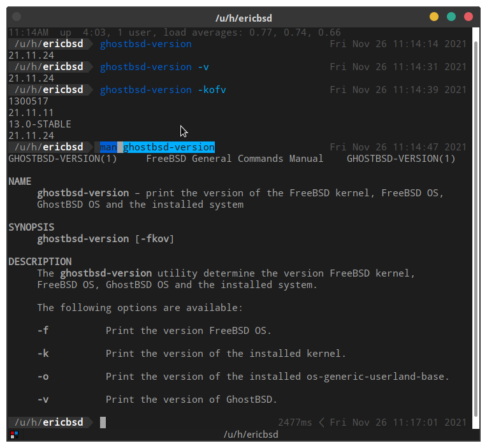Image resolution: width=487 pixels, height=448 pixels.
Task: Click the green maximize window button
Action: click(451, 17)
